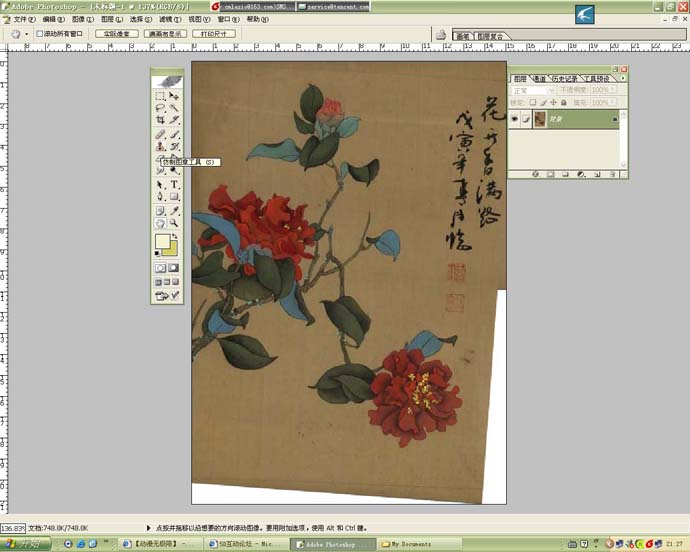Open the Brushes (画笔) palette well tab
This screenshot has height=552, width=690.
pyautogui.click(x=462, y=37)
